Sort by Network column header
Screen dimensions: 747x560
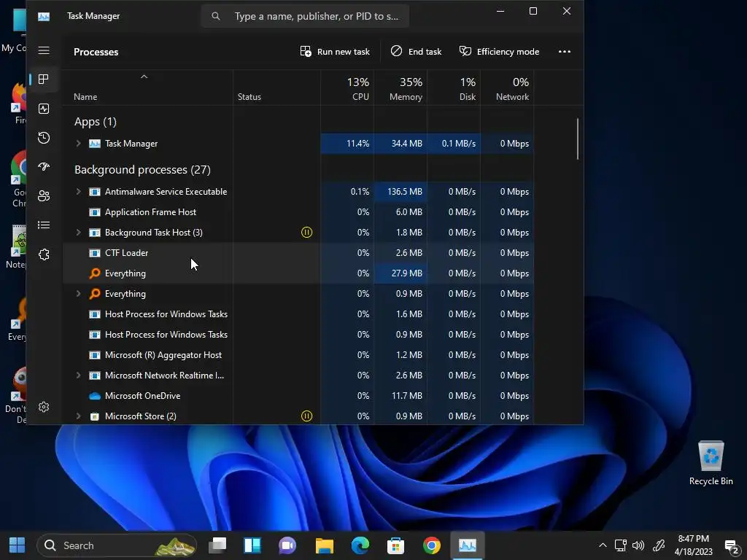(x=508, y=89)
